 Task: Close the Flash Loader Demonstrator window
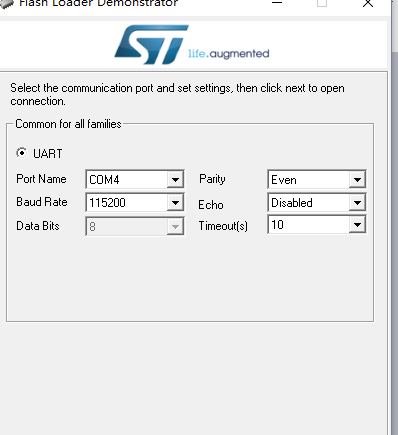click(368, 3)
